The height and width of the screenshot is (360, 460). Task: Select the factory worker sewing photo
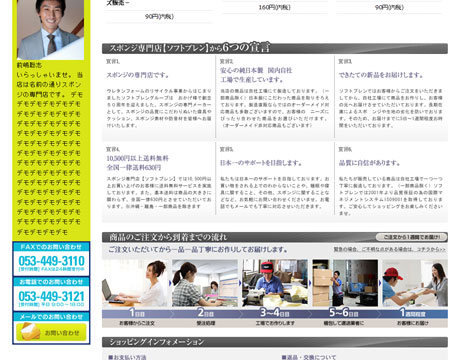[x=275, y=283]
